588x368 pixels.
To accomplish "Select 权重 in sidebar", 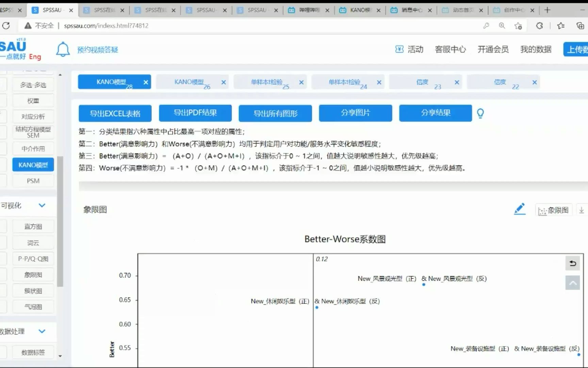I will (33, 101).
